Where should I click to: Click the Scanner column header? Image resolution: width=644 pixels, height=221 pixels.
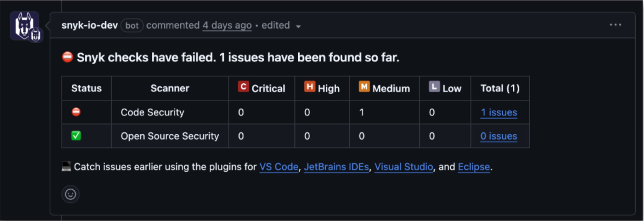coord(170,88)
